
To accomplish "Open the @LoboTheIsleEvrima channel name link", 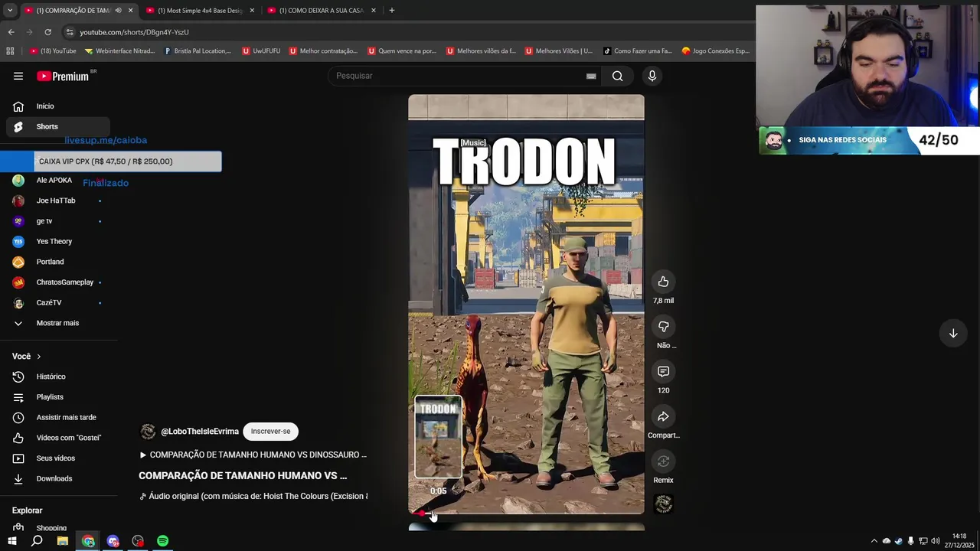I will pyautogui.click(x=200, y=432).
